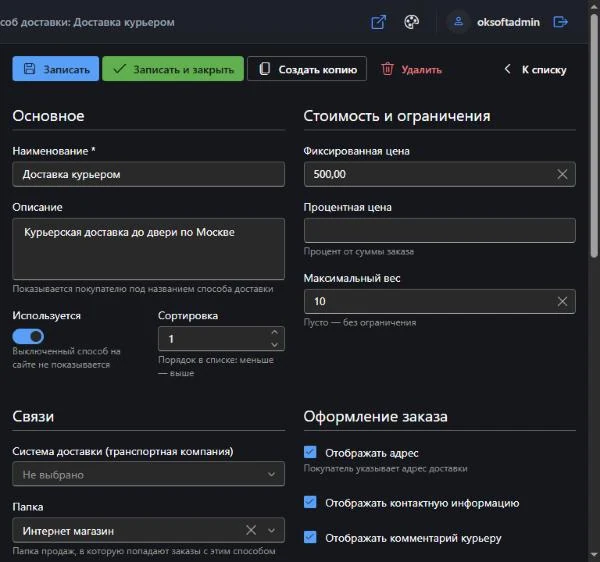The height and width of the screenshot is (562, 600).
Task: Click Стоимость и ограничения heading
Action: pyautogui.click(x=397, y=116)
